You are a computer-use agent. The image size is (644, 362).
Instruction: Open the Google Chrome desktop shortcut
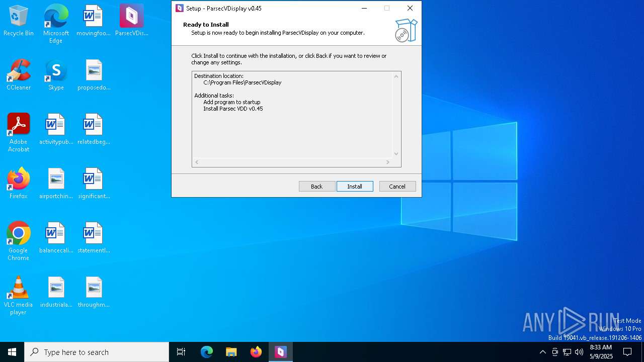click(x=19, y=241)
